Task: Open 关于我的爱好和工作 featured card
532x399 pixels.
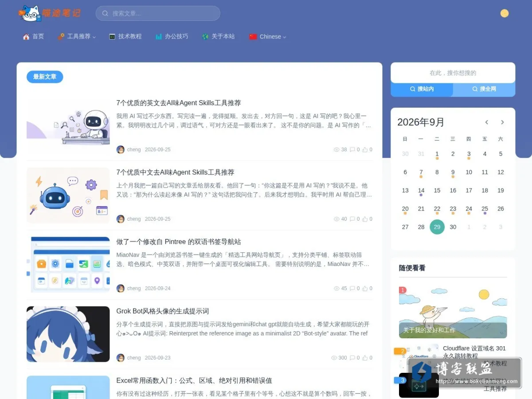Action: click(453, 312)
